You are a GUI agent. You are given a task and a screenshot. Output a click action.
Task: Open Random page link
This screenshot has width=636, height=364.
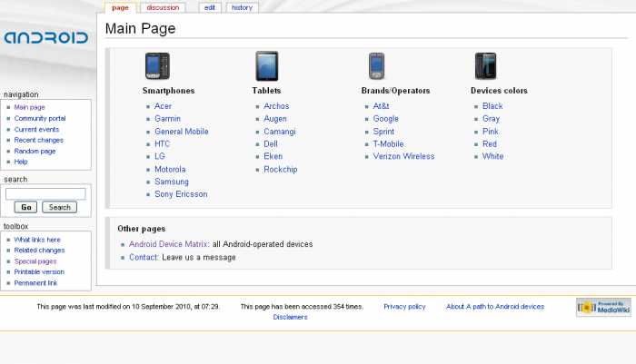tap(35, 152)
